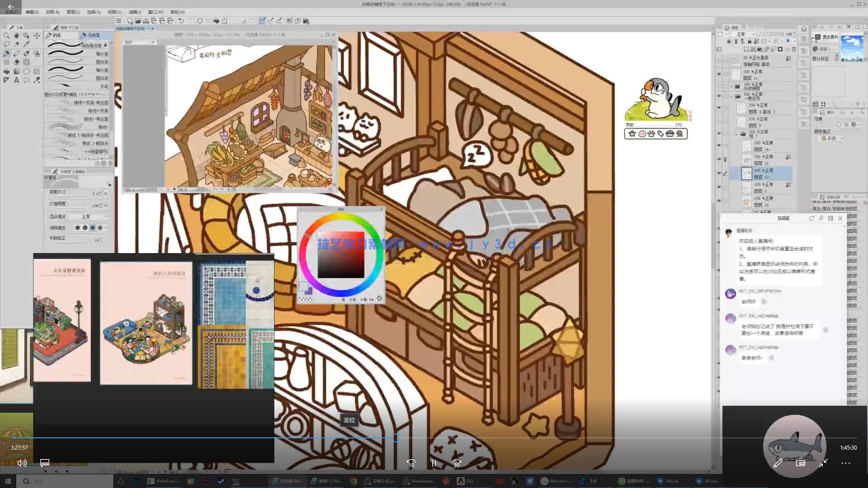Select the eyedropper tool
The image size is (868, 488).
click(26, 44)
